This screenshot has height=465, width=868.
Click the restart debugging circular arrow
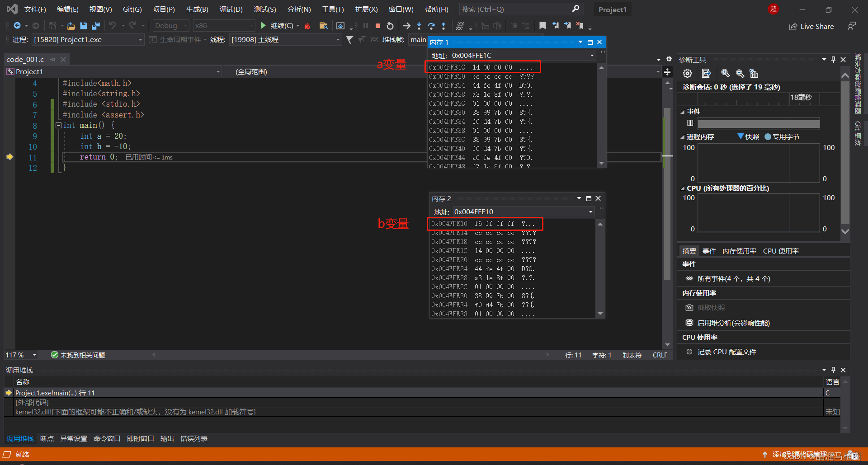[390, 26]
